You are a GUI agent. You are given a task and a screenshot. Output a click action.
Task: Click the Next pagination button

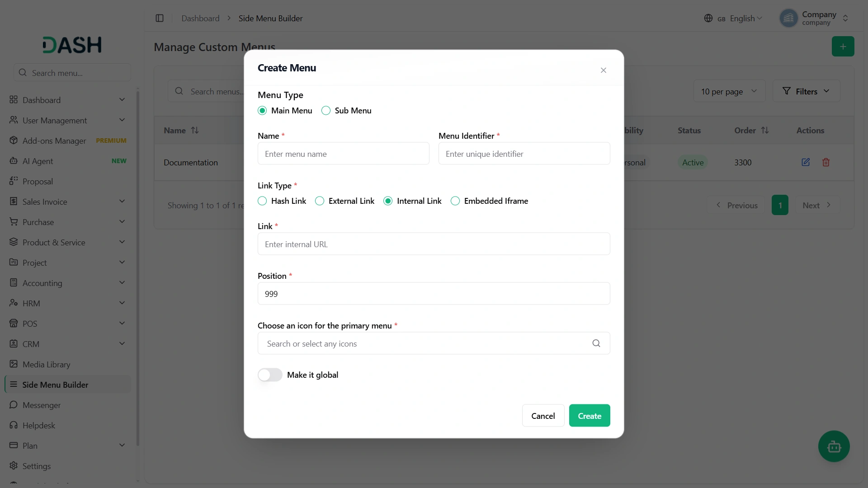(x=817, y=205)
